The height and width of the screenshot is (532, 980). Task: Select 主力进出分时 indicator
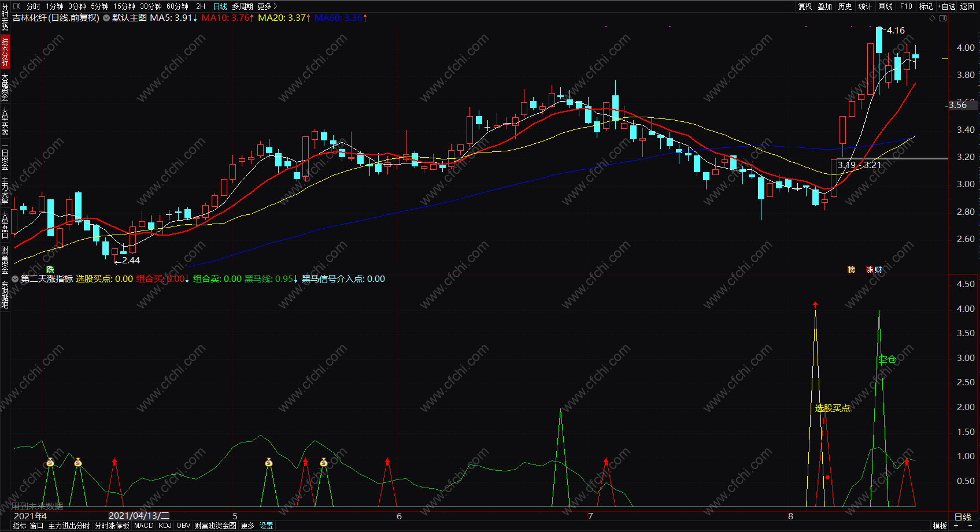coord(69,526)
